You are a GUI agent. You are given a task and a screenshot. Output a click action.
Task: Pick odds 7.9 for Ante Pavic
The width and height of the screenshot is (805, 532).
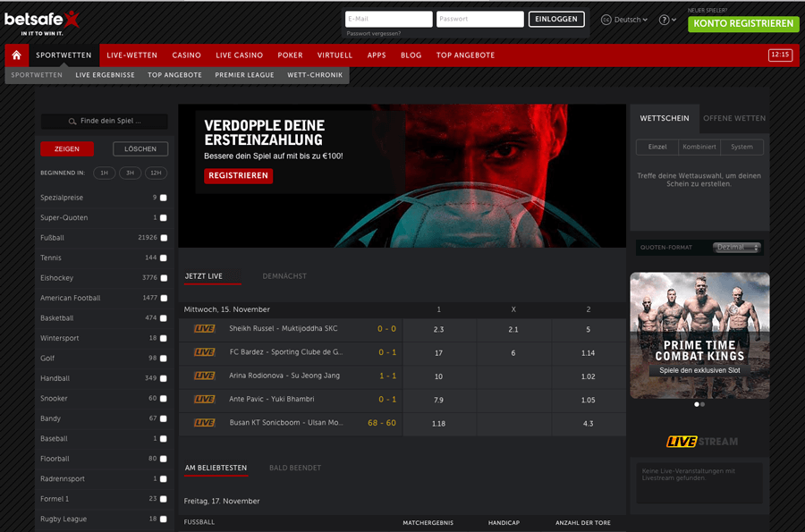tap(438, 400)
